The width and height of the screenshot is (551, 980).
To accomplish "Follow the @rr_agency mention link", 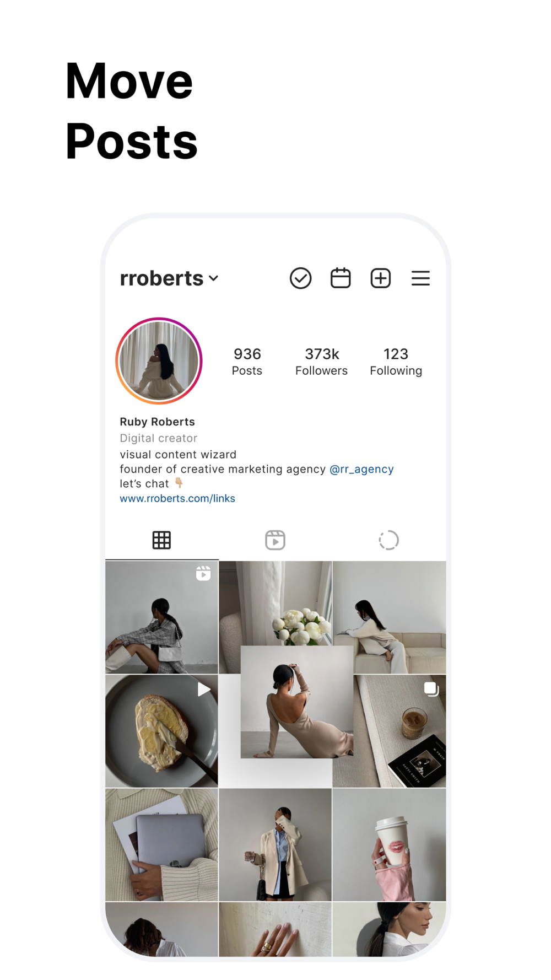I will 361,469.
